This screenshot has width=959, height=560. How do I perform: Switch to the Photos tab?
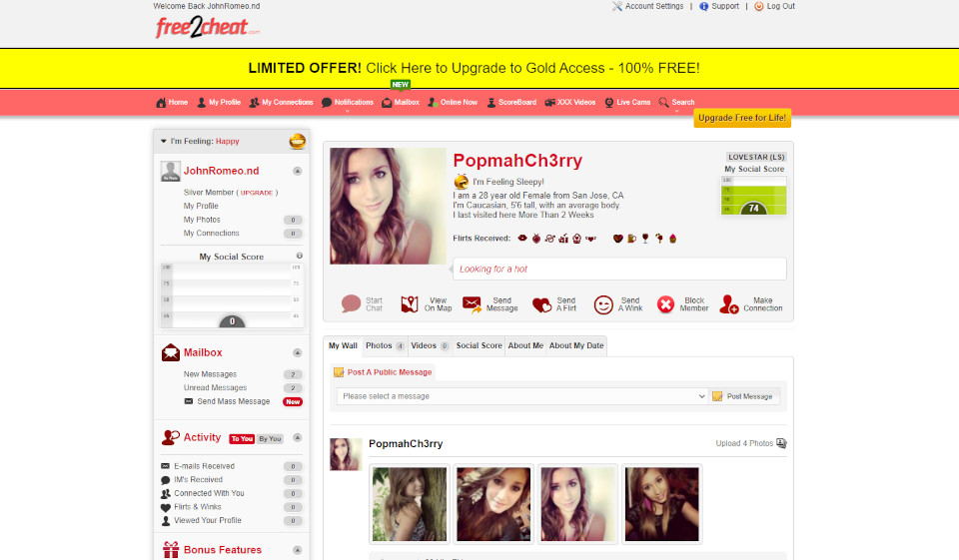(x=385, y=345)
